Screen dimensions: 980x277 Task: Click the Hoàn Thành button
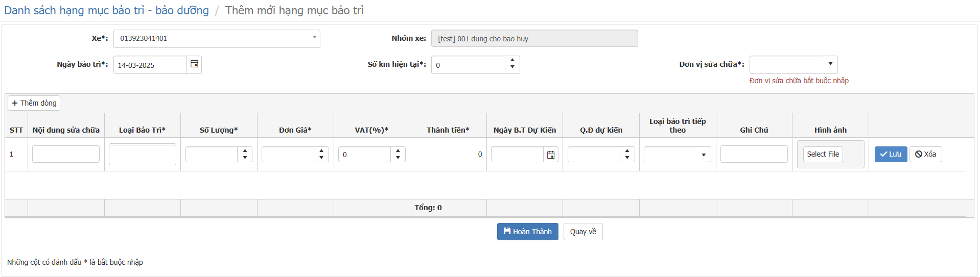tap(527, 232)
